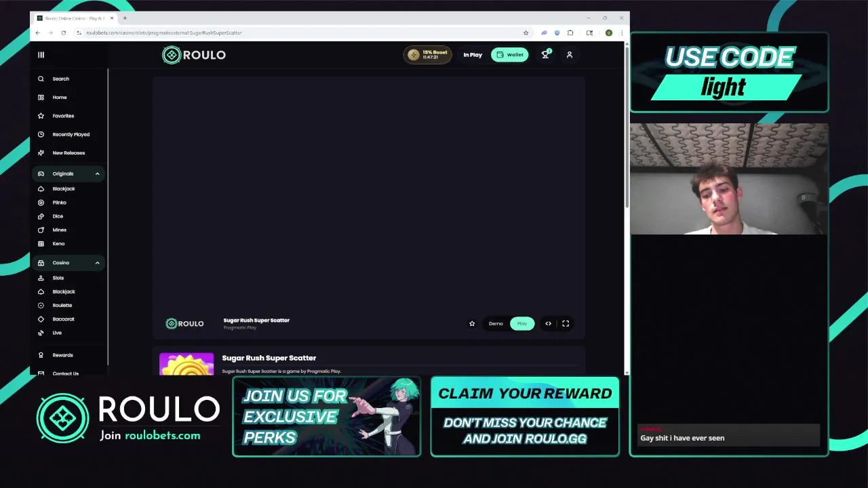
Task: Click the In Play button
Action: pos(473,55)
